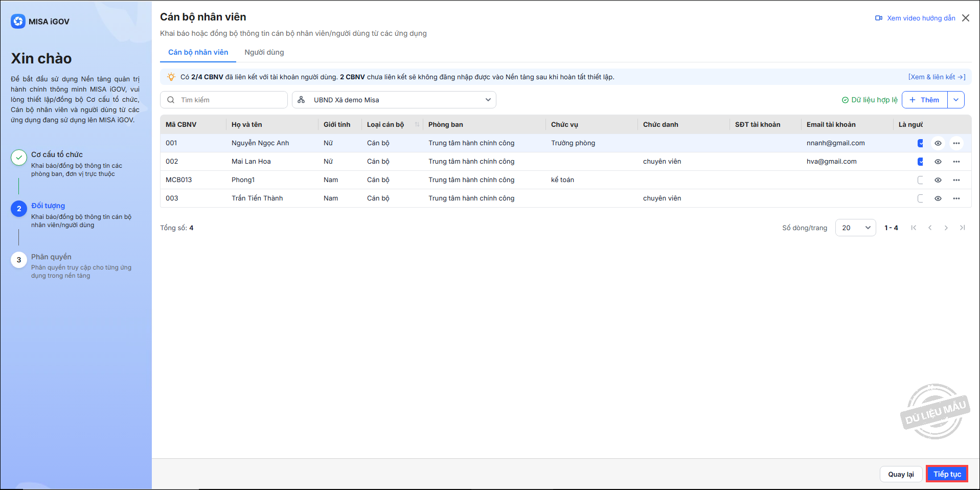
Task: Open the Xem video hướng dẫn link
Action: (x=921, y=18)
